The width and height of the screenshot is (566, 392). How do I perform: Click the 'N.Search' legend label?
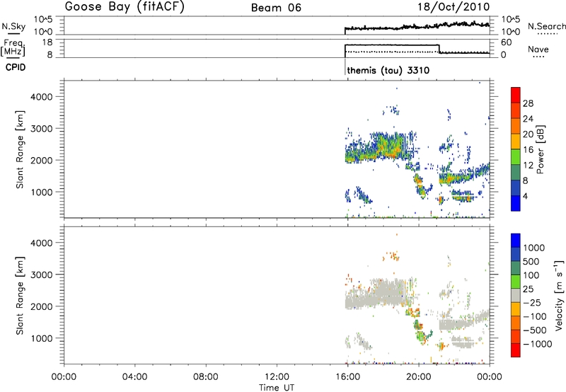[x=546, y=26]
